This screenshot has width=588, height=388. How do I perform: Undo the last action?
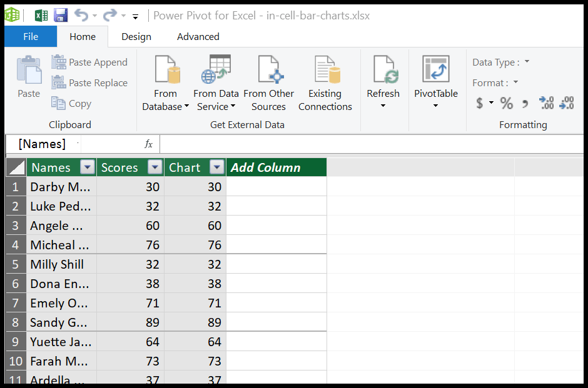pyautogui.click(x=83, y=15)
